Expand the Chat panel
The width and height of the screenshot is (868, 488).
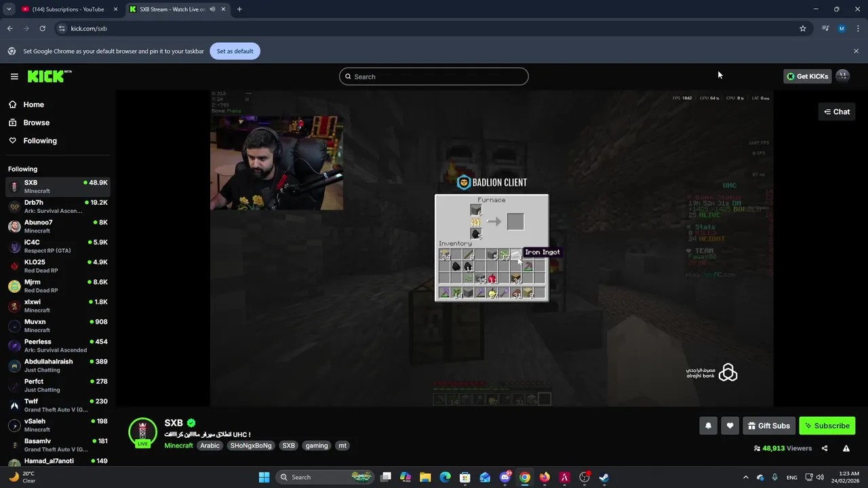coord(837,112)
